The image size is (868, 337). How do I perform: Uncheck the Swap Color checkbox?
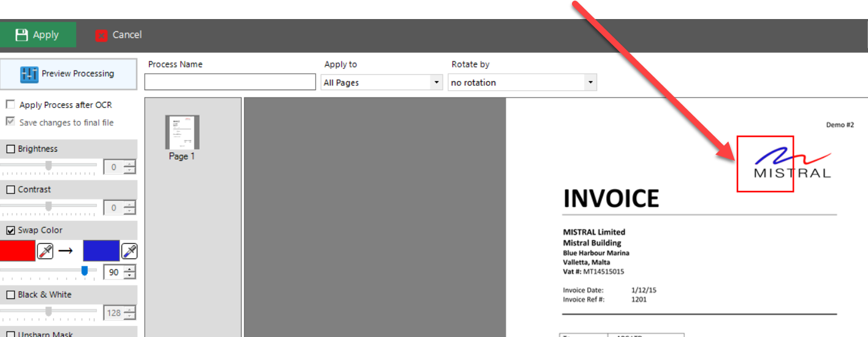point(10,231)
